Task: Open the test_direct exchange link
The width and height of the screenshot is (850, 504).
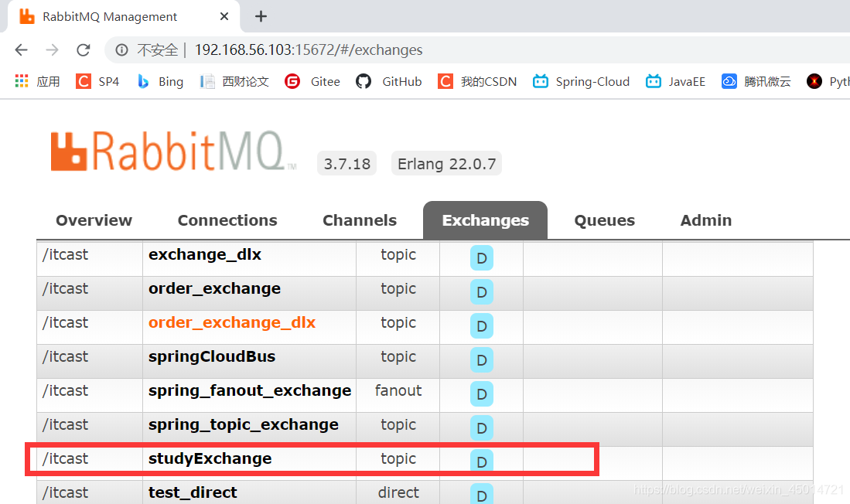Action: (x=193, y=492)
